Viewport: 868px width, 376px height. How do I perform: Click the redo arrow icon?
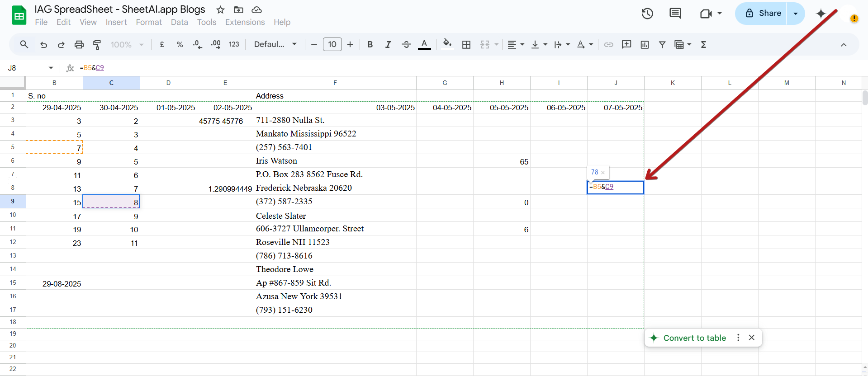click(x=61, y=44)
